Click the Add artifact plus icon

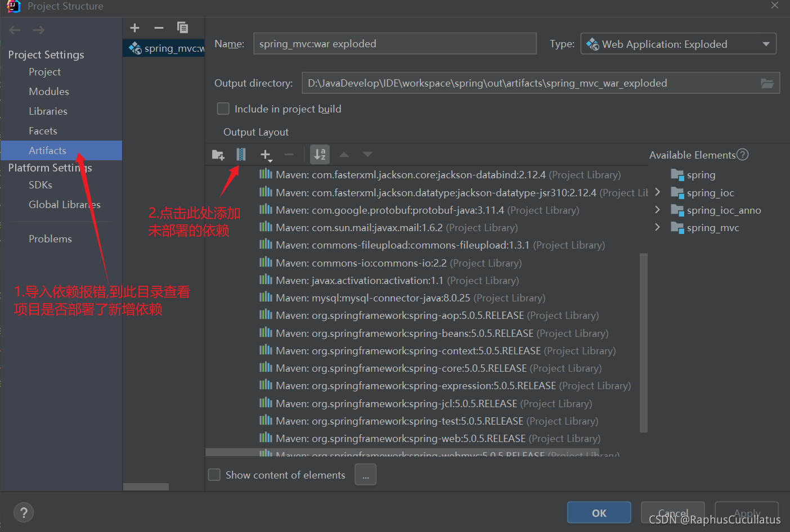point(134,28)
